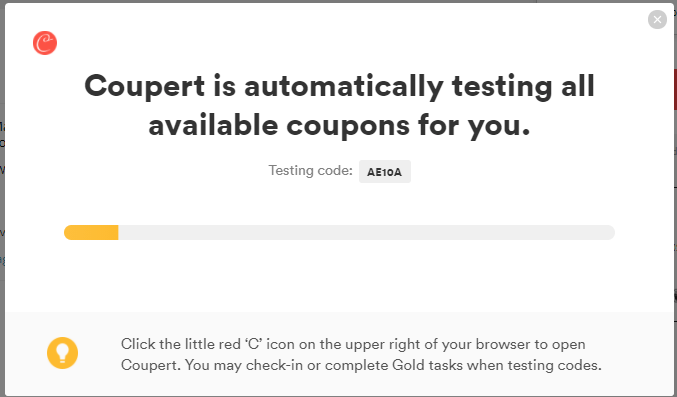Image resolution: width=677 pixels, height=397 pixels.
Task: Click the red strip behind dialog's right edge
Action: tap(675, 89)
